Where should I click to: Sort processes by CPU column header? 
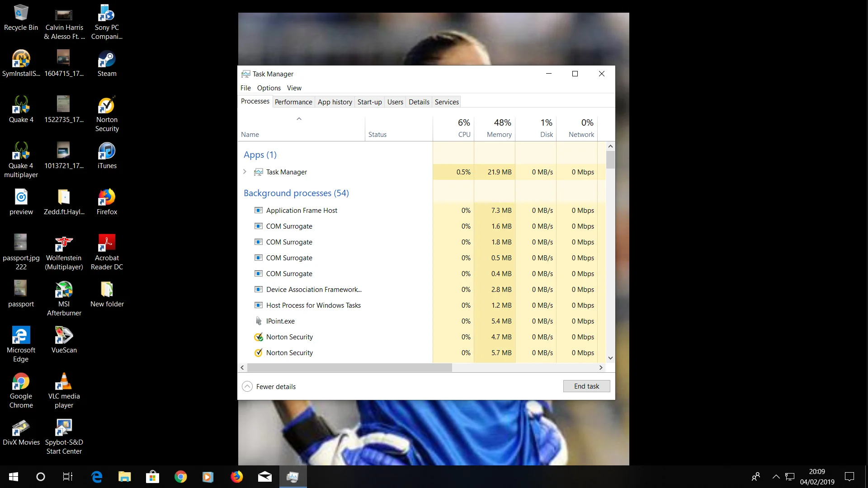(x=453, y=129)
